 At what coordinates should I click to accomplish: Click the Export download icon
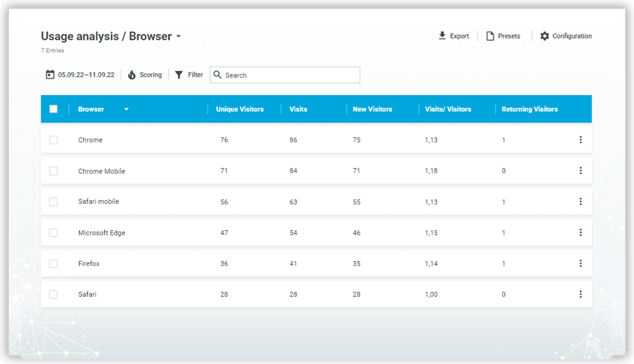(443, 36)
